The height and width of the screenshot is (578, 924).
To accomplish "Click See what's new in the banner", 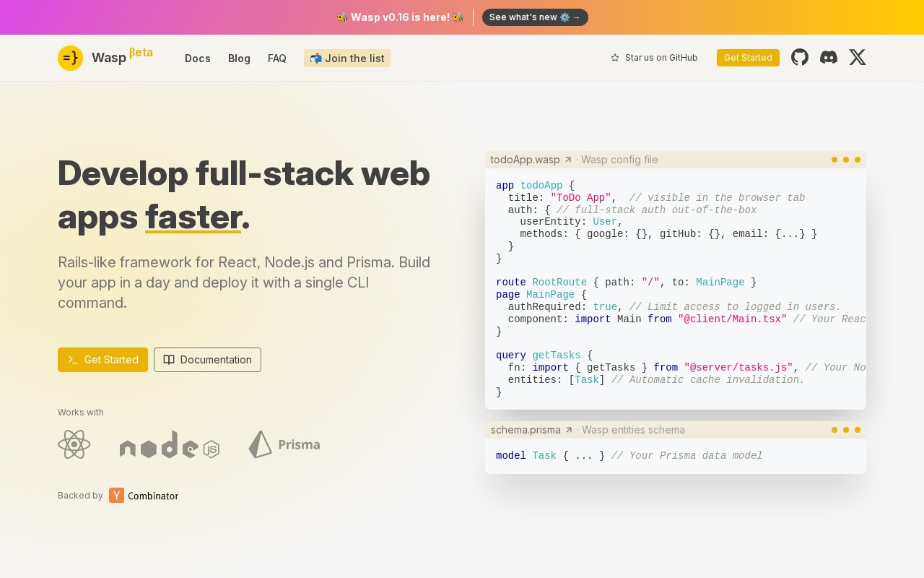I will 535,17.
